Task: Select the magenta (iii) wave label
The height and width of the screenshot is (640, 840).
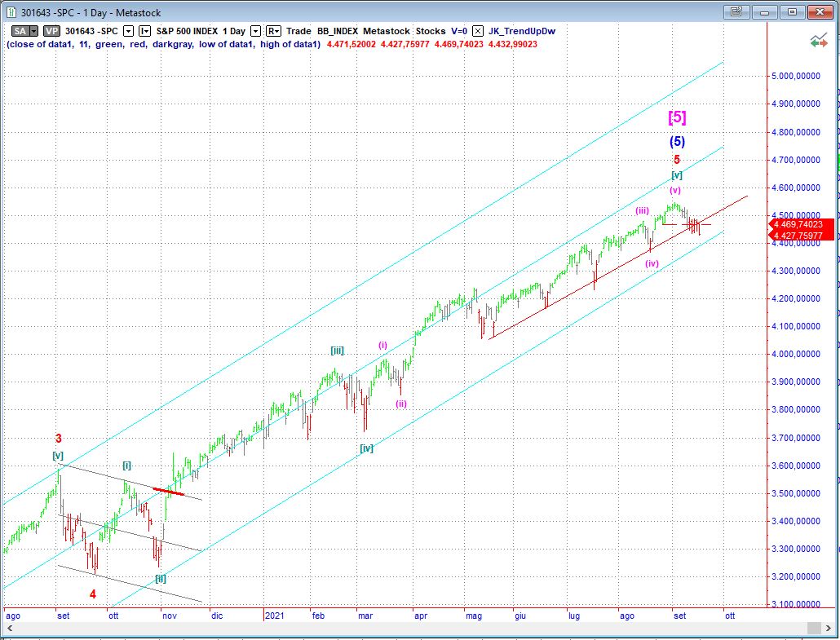Action: [x=643, y=211]
